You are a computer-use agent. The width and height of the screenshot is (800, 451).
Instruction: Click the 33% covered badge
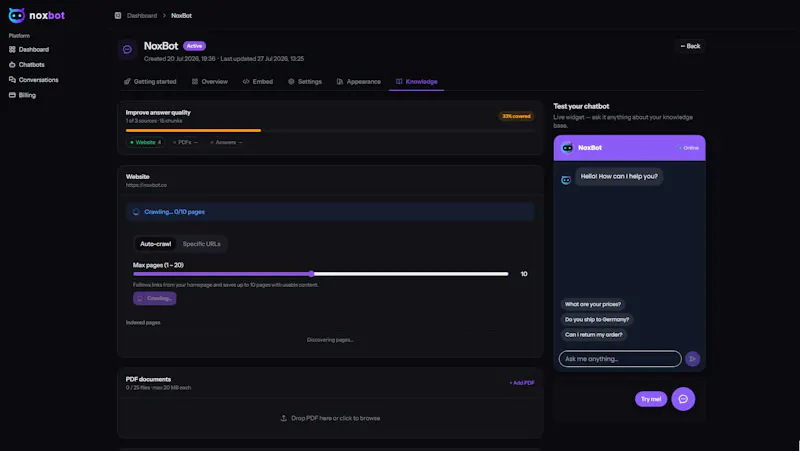point(516,116)
